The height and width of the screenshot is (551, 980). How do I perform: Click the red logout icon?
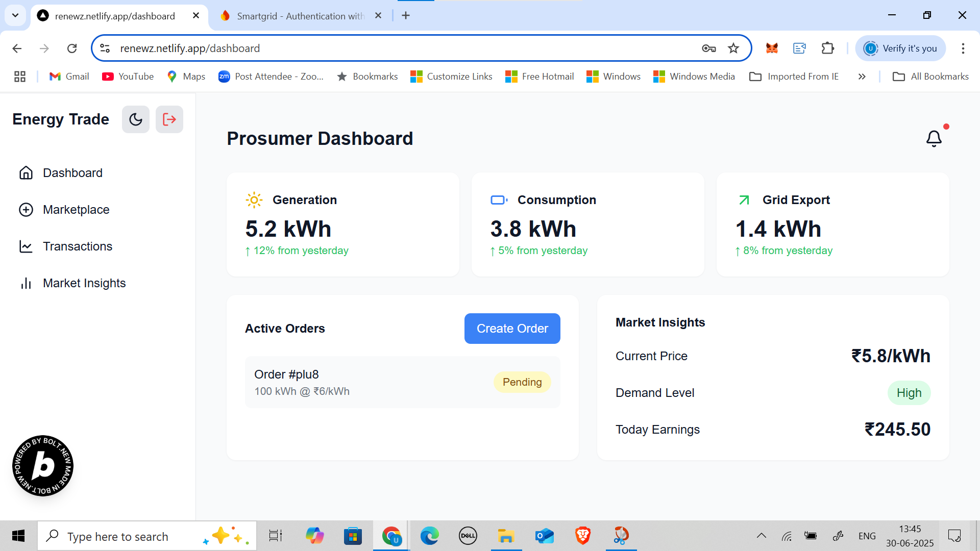point(169,119)
